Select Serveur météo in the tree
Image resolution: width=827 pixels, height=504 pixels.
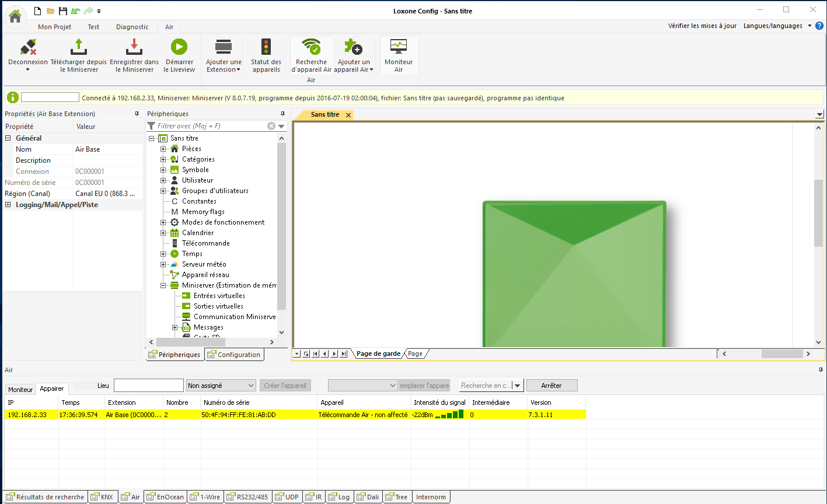click(204, 264)
